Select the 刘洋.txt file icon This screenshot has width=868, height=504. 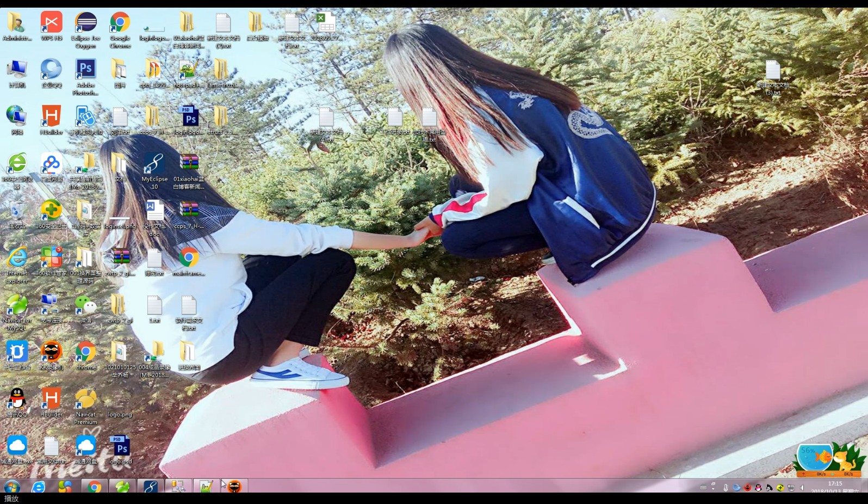(x=120, y=120)
